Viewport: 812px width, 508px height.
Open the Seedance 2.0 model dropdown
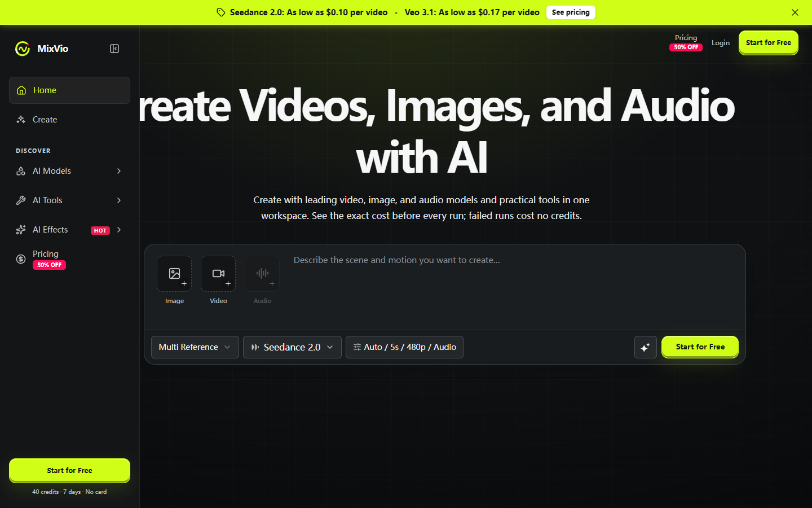point(292,347)
